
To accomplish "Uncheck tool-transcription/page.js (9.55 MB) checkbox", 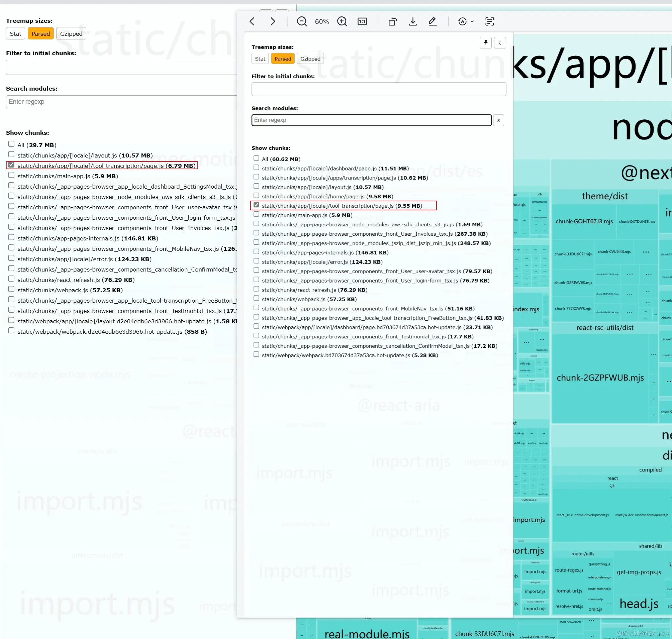I will coord(256,205).
